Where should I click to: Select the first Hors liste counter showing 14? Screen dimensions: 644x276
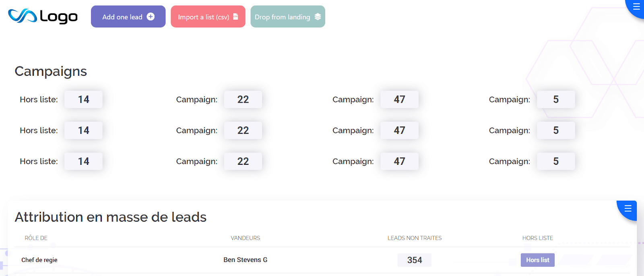(83, 99)
